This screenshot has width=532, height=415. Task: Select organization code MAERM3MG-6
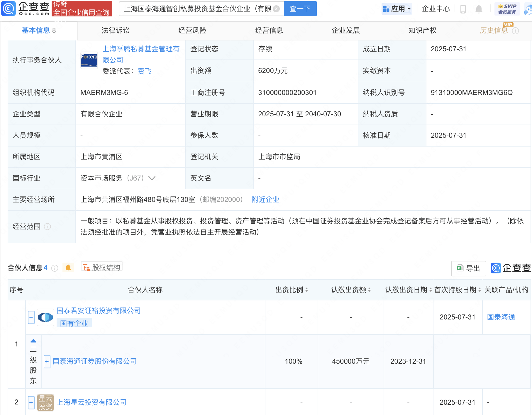[x=104, y=93]
